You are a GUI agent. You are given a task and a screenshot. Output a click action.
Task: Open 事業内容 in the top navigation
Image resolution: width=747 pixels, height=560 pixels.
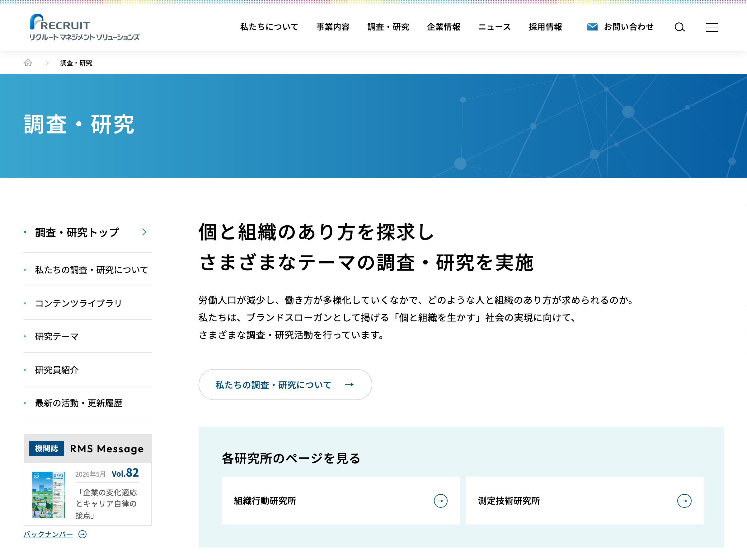tap(333, 27)
